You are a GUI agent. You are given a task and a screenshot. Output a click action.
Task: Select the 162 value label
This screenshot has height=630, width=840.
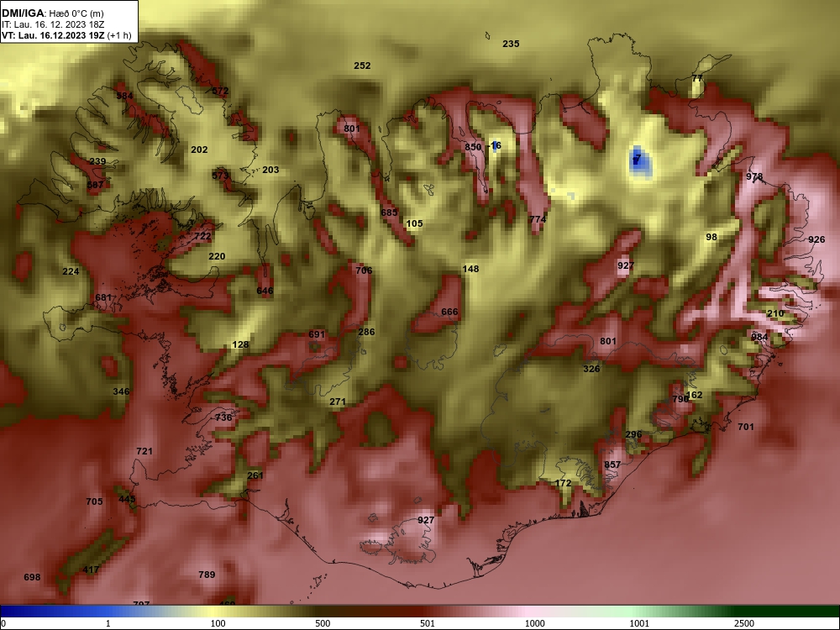pyautogui.click(x=695, y=396)
